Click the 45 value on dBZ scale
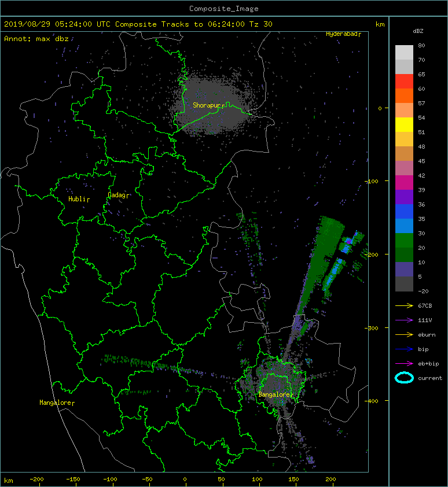448x487 pixels. coord(421,161)
